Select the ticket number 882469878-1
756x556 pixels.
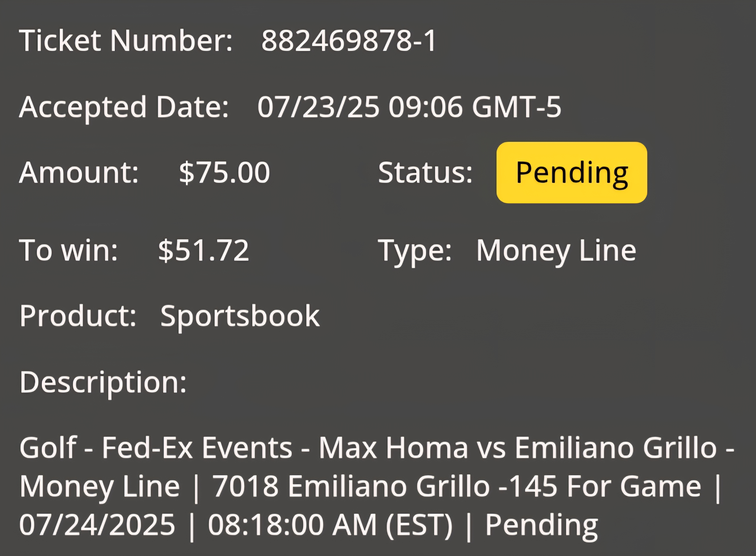349,40
